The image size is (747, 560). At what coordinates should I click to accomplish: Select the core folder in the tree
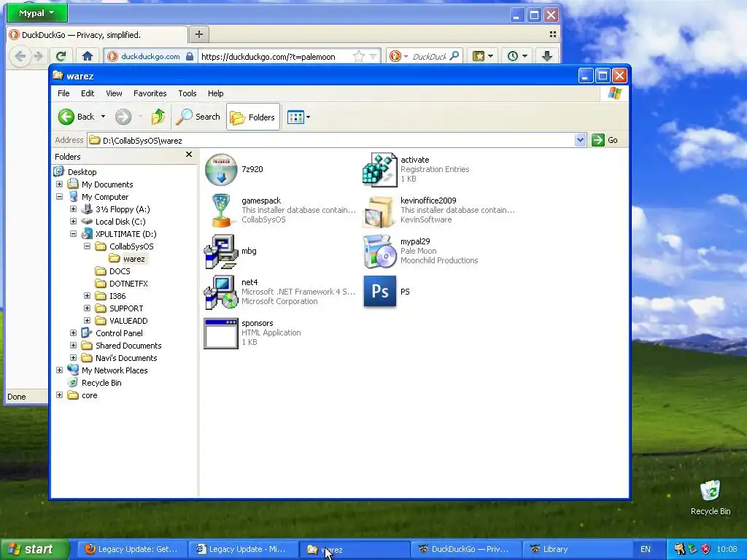pos(90,394)
